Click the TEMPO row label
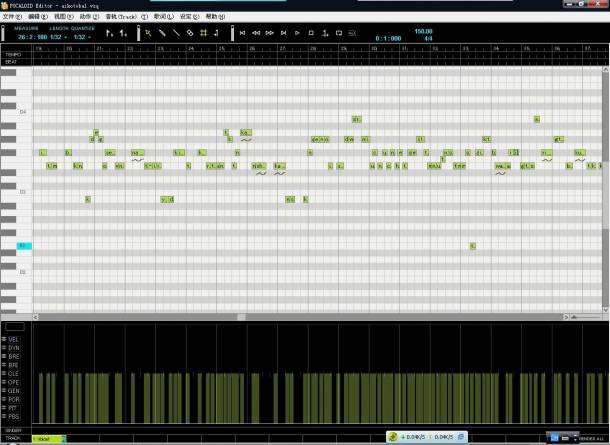Image resolution: width=610 pixels, height=445 pixels. point(13,55)
